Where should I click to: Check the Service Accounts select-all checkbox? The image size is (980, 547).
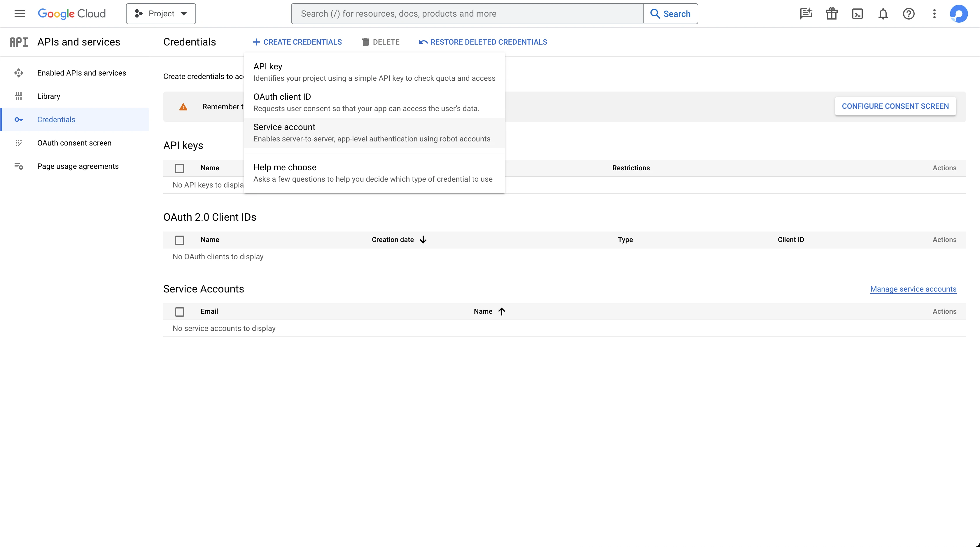(180, 311)
